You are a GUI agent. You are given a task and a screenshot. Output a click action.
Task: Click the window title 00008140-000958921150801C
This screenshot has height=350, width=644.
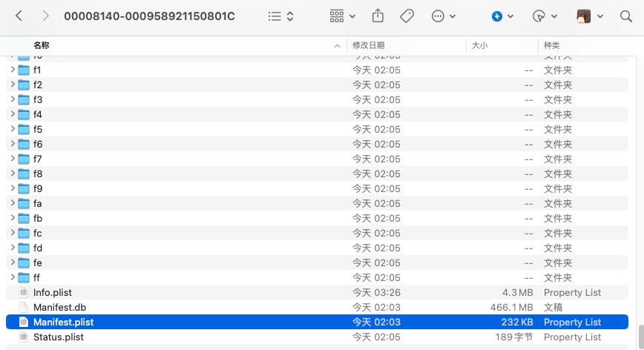[149, 16]
